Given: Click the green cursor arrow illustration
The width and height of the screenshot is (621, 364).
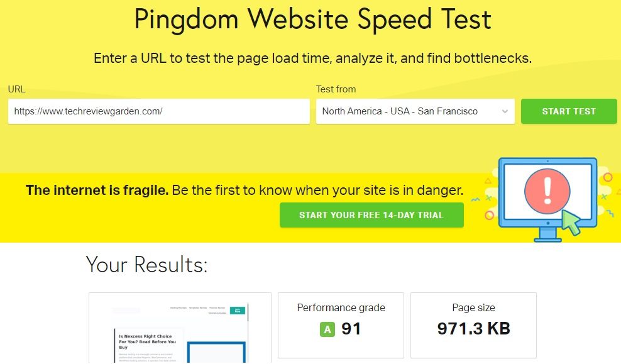Looking at the screenshot, I should [x=571, y=223].
